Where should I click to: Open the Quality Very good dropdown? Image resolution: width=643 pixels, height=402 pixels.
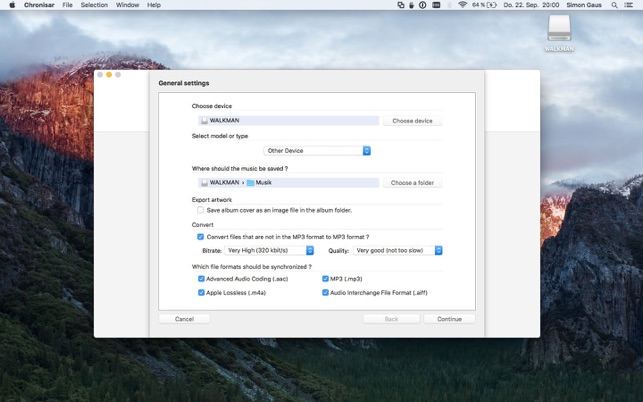click(397, 251)
